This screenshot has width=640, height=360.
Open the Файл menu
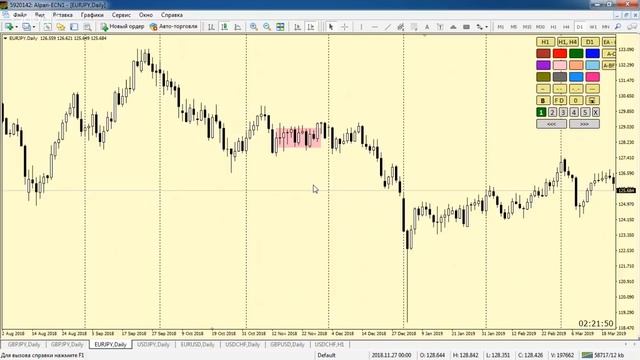click(20, 15)
